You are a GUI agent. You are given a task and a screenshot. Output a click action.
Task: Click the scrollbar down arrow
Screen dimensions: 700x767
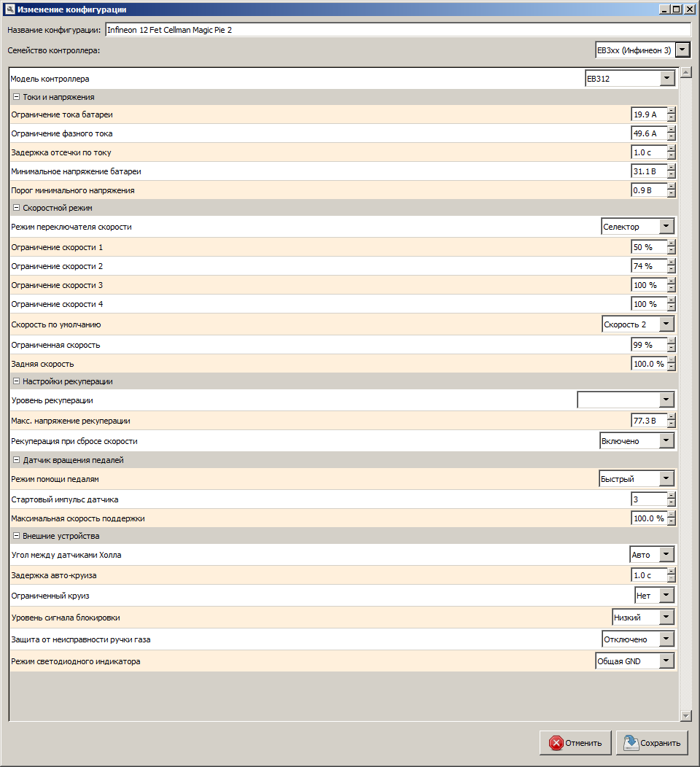click(x=686, y=716)
